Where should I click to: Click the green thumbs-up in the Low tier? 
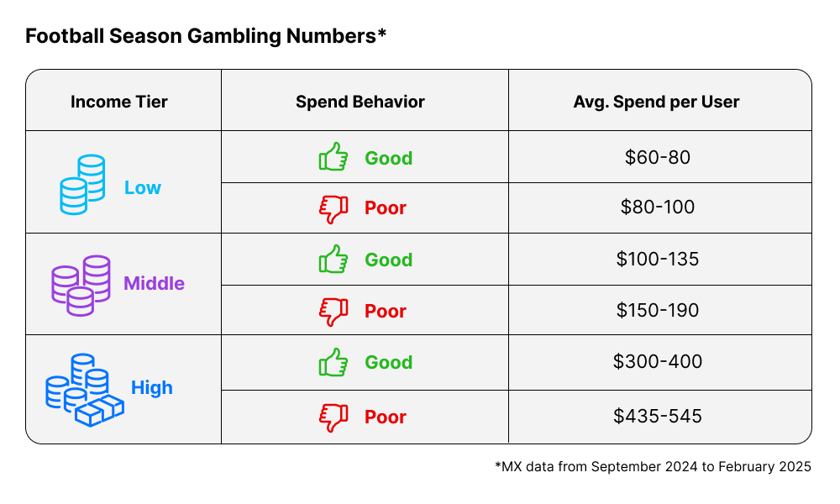coord(333,157)
